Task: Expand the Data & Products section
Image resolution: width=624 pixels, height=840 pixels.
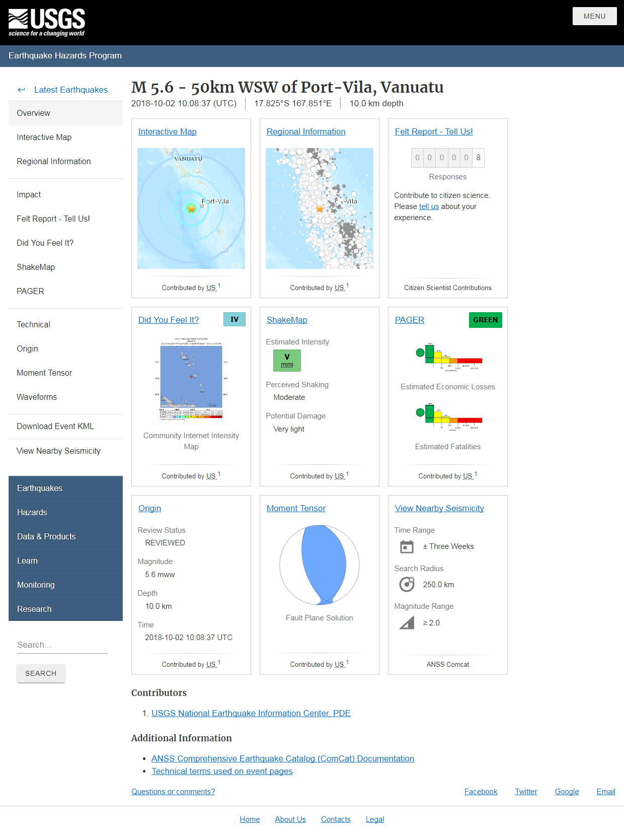Action: [65, 536]
